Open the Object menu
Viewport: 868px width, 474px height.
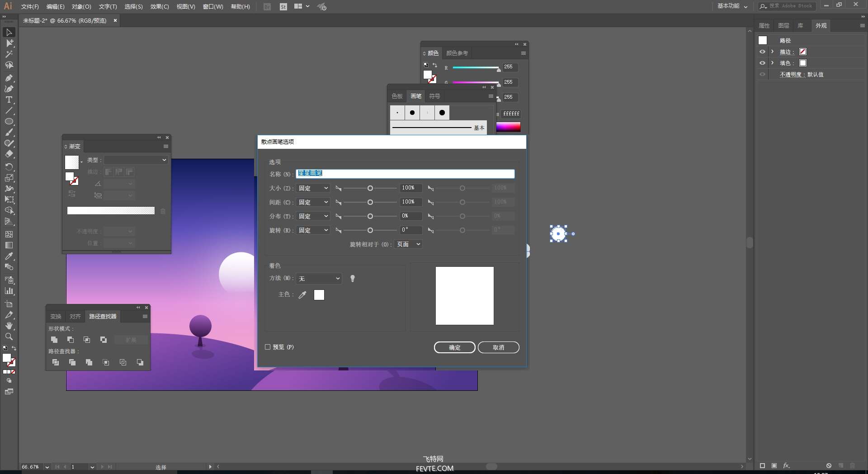[81, 7]
